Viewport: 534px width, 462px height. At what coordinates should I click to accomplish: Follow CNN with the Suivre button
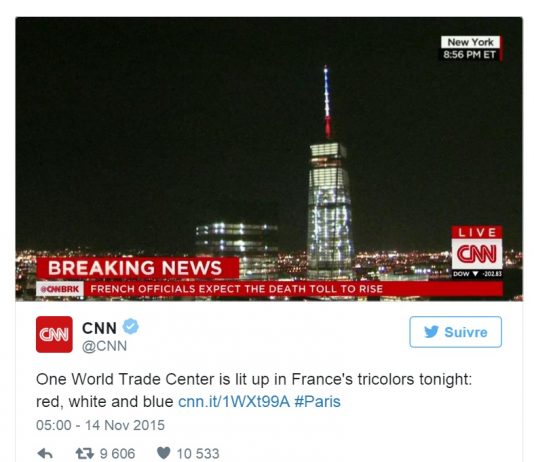[455, 332]
